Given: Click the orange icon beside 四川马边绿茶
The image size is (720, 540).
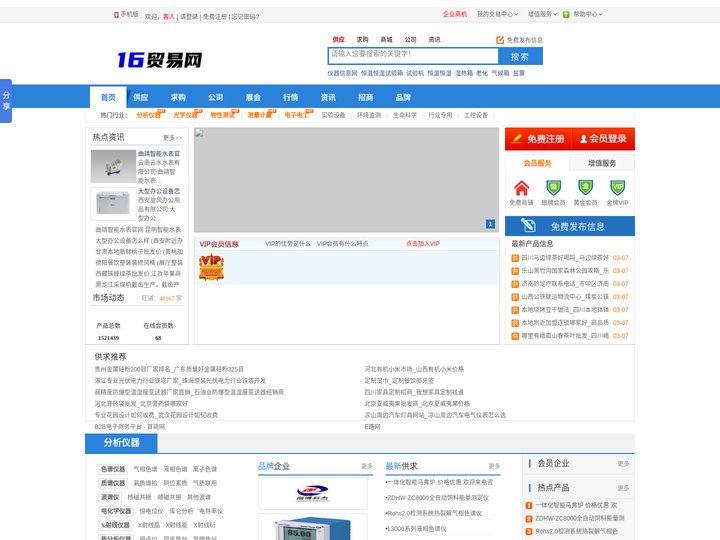Looking at the screenshot, I should 515,258.
